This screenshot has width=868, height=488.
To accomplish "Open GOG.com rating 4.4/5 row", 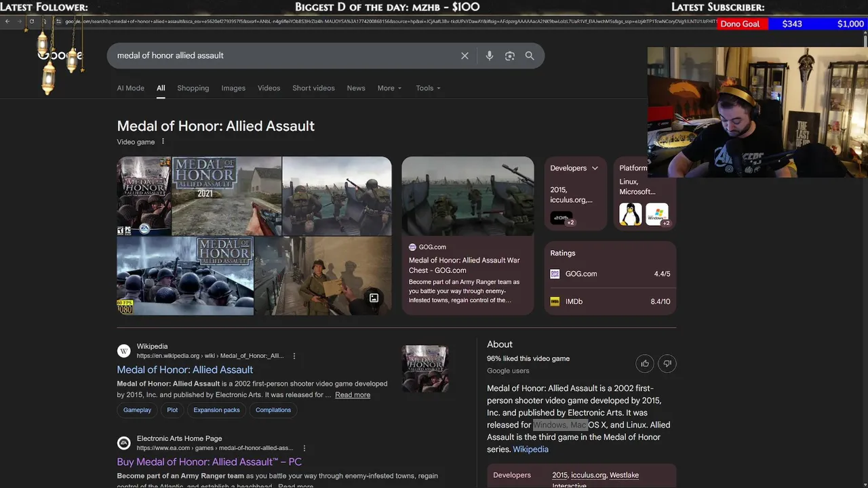I will point(610,274).
